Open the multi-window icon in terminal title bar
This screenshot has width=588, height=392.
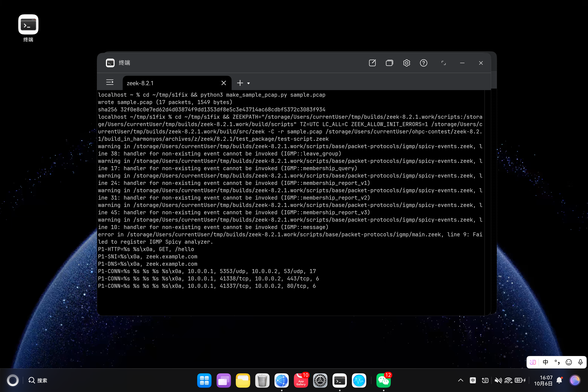(389, 63)
